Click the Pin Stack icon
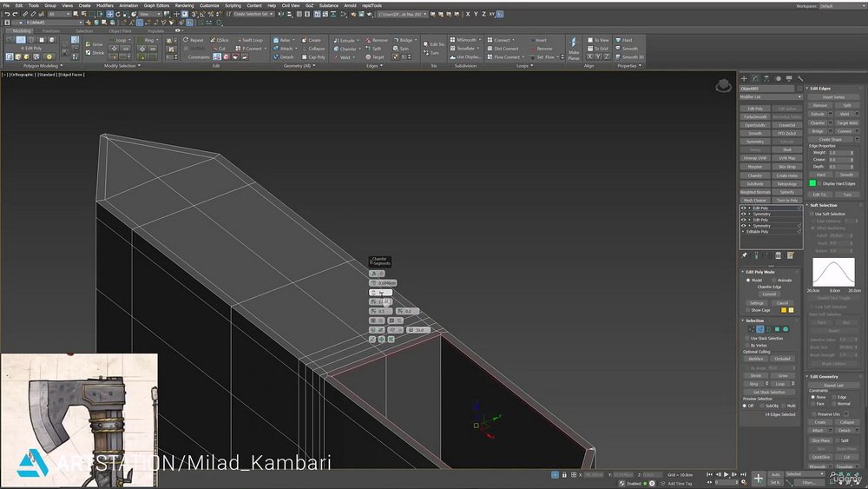 (x=744, y=255)
